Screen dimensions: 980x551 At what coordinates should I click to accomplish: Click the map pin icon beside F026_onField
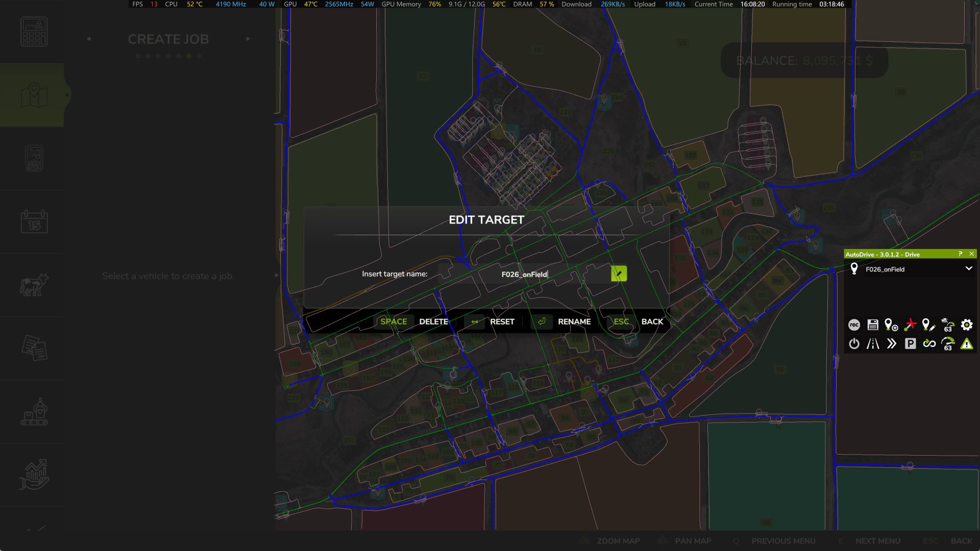(x=854, y=269)
